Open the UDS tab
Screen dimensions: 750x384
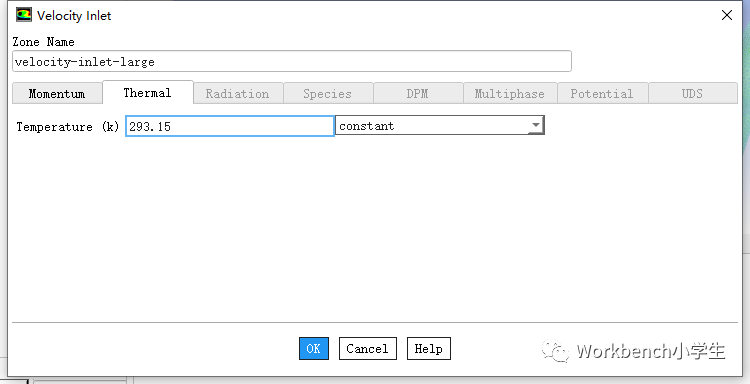(693, 94)
